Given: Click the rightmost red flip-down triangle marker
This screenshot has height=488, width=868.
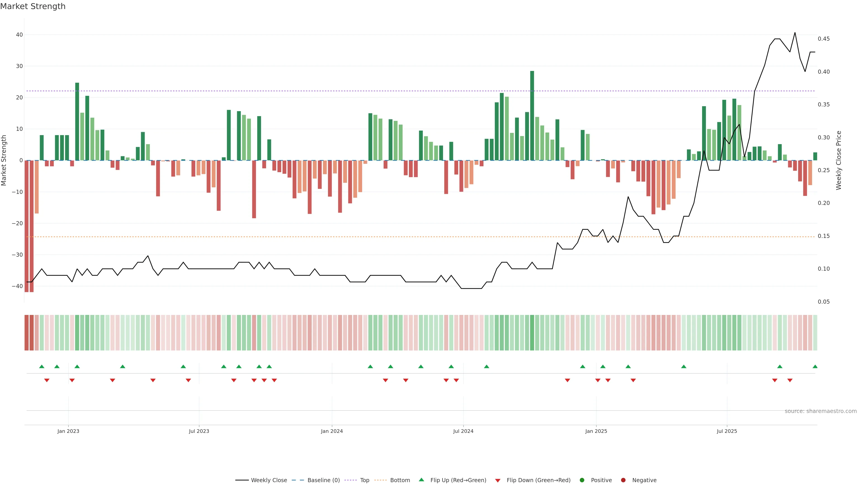Looking at the screenshot, I should (790, 380).
